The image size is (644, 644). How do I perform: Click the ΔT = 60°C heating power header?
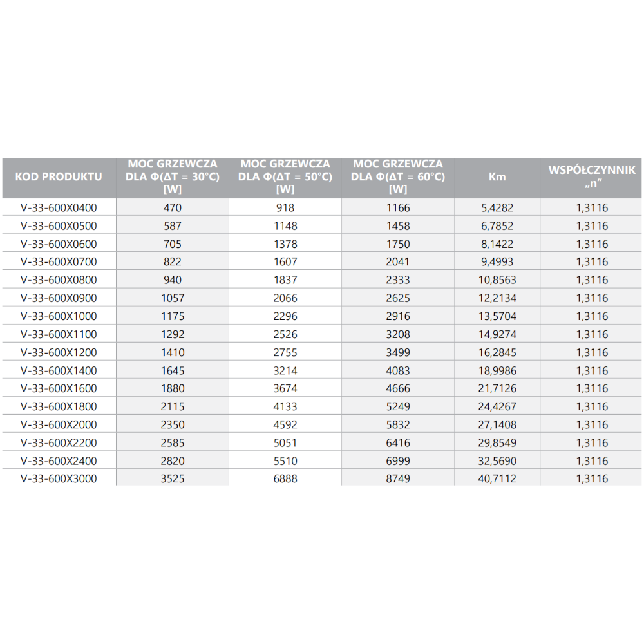coord(398,177)
